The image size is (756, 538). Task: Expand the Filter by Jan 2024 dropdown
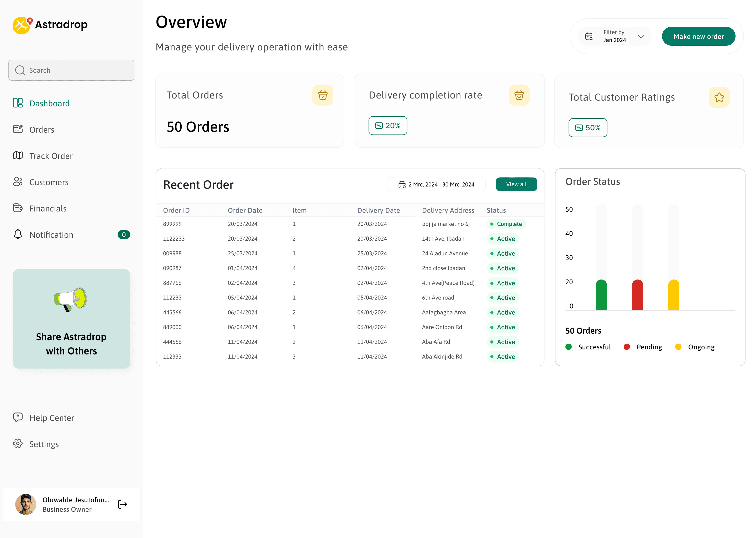[x=614, y=37]
